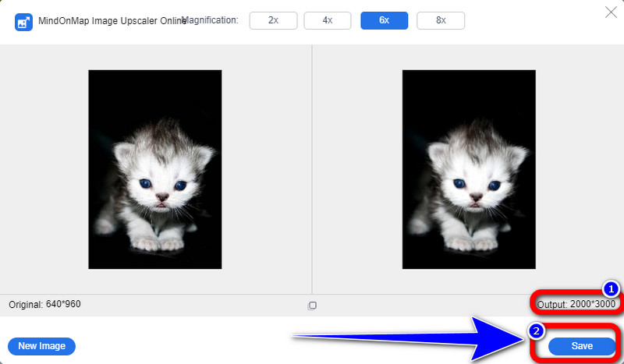This screenshot has height=364, width=624.
Task: Save the upscaled image
Action: point(582,346)
